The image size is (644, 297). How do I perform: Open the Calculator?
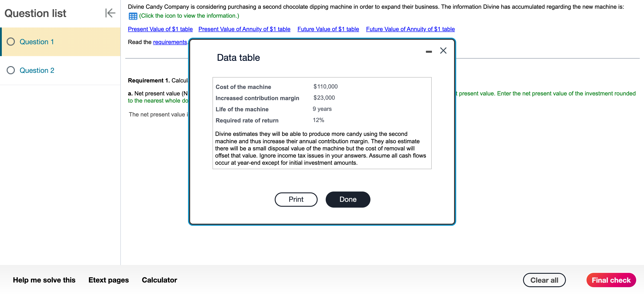click(x=159, y=280)
